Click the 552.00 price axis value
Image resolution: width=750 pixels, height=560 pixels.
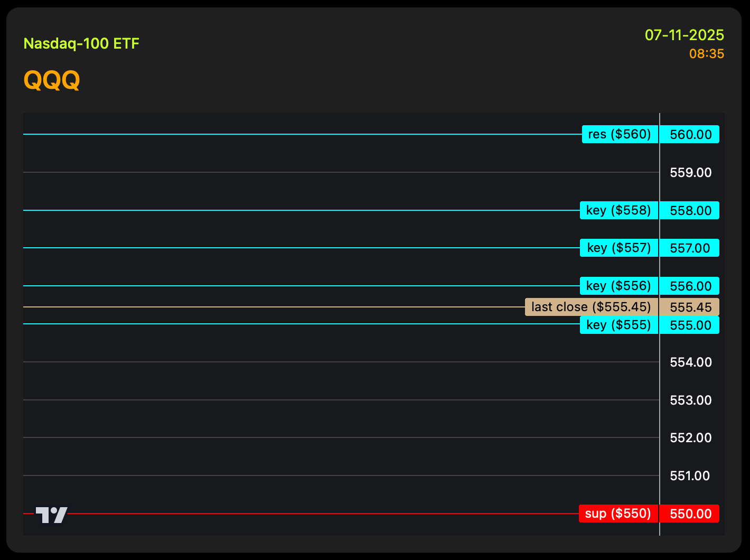690,438
